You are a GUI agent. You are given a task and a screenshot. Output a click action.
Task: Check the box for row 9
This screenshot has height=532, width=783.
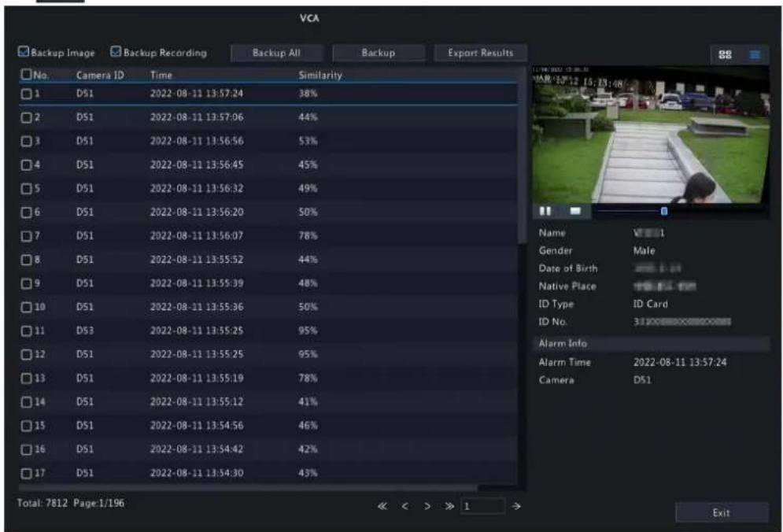(x=27, y=283)
